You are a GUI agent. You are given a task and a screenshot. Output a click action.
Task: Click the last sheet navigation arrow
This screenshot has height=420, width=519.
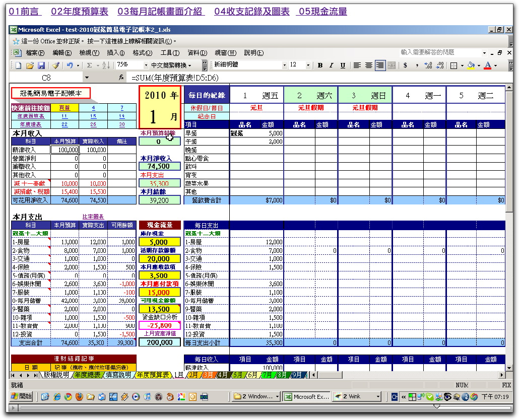35,375
